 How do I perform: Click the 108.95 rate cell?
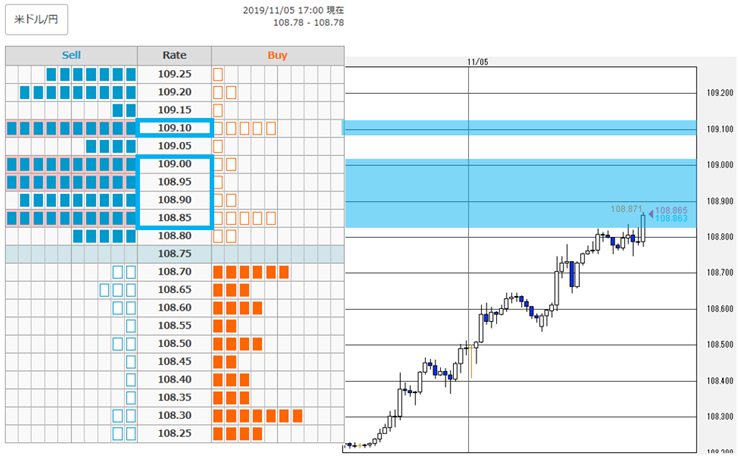[x=175, y=182]
